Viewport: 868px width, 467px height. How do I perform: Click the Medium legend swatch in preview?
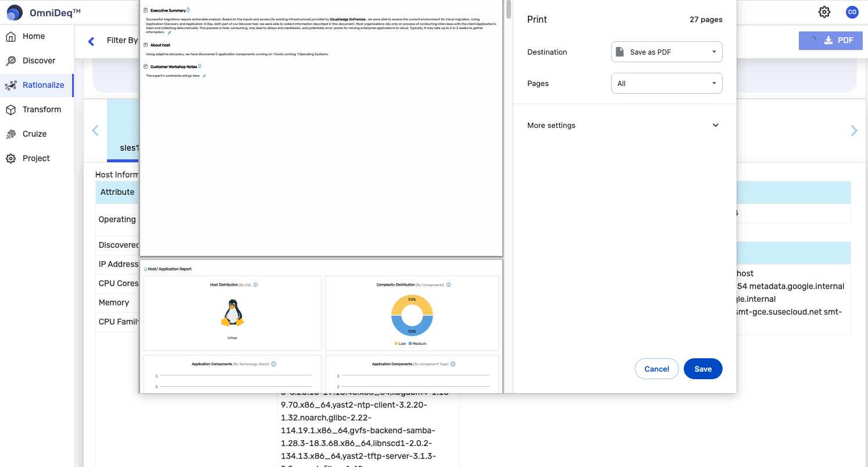410,344
